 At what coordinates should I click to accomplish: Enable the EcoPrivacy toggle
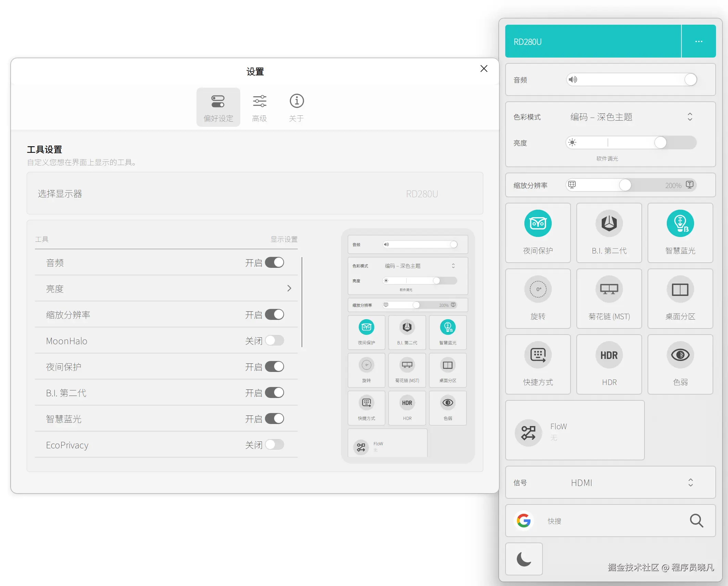[x=274, y=445]
